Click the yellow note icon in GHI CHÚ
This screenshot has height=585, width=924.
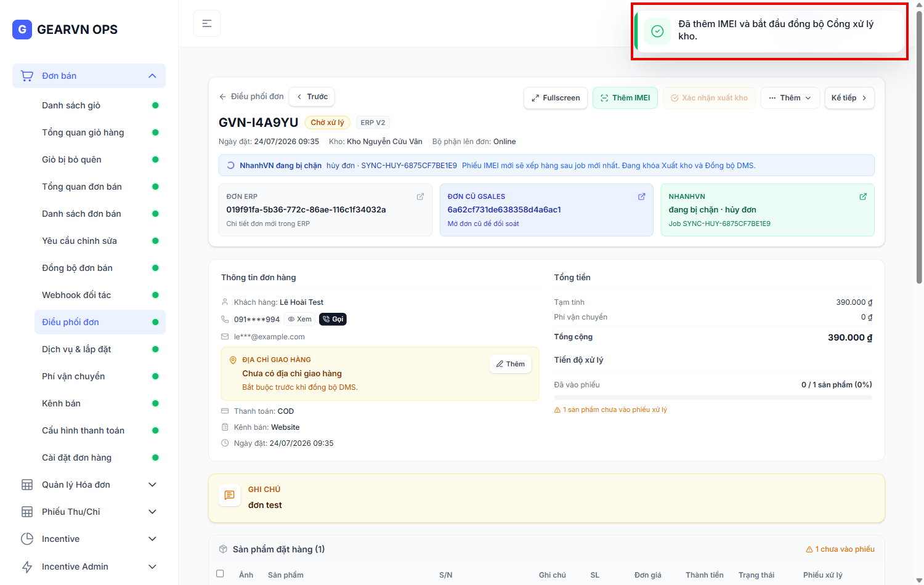point(229,495)
